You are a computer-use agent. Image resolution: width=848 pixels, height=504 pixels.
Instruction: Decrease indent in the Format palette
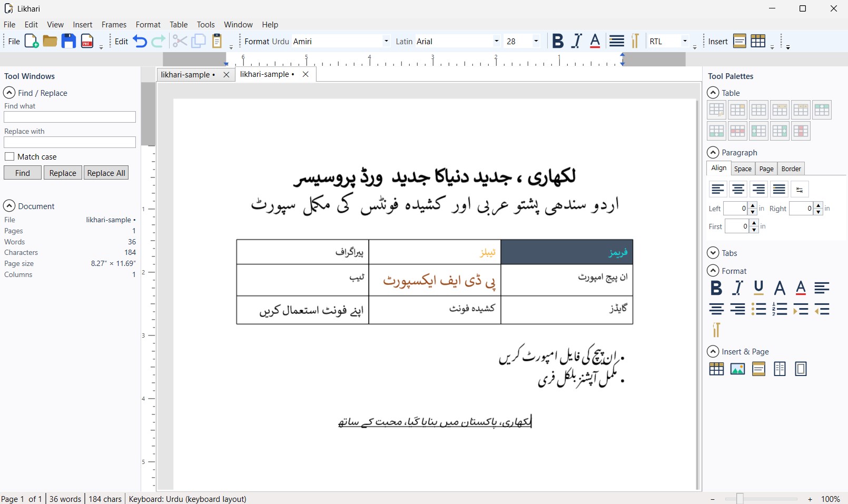(822, 309)
